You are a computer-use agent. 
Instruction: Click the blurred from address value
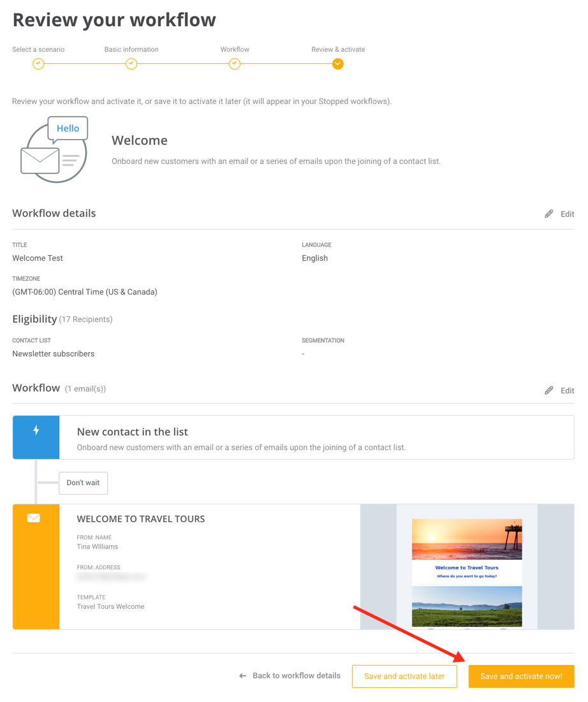[x=111, y=577]
